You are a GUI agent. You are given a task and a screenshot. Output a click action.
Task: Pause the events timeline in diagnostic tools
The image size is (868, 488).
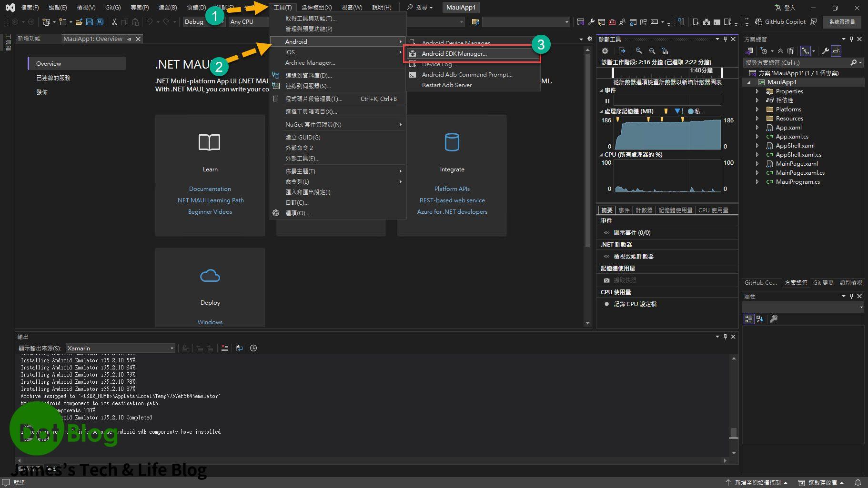(607, 101)
